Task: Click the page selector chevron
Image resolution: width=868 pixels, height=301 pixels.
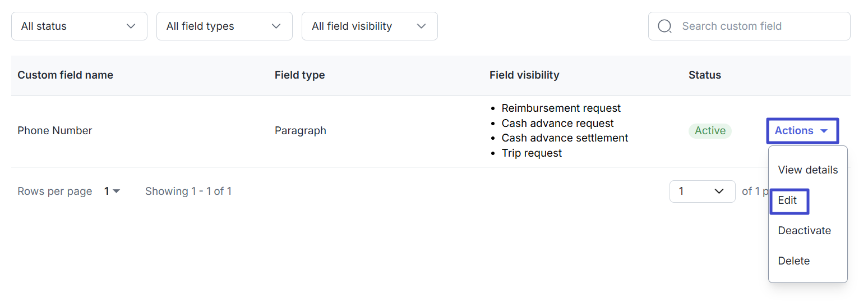Action: tap(719, 191)
